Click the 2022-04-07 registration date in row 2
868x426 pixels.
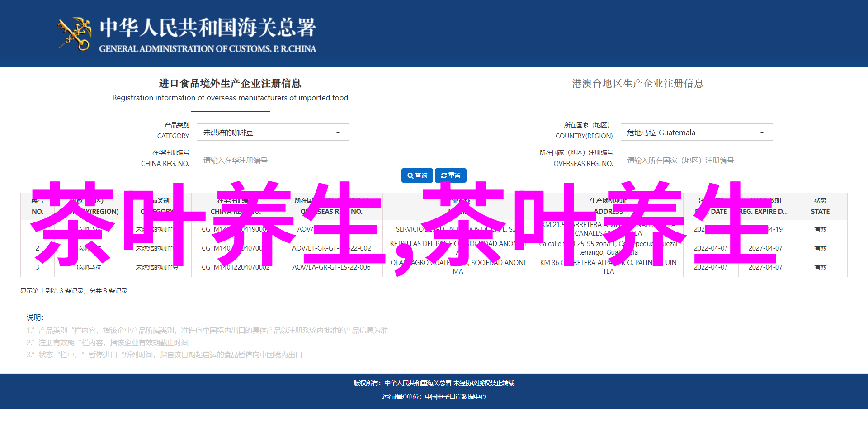pos(711,248)
